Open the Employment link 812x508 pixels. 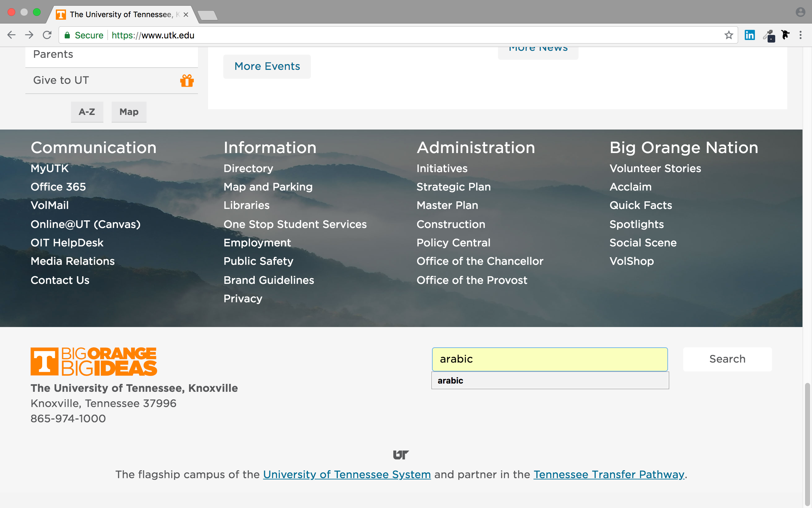coord(257,243)
